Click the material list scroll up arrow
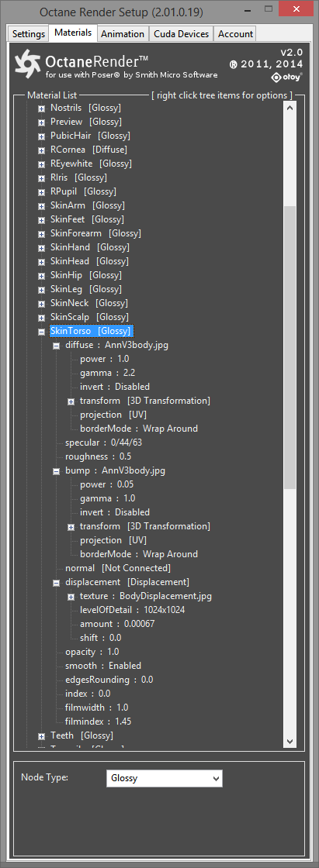 tap(290, 108)
